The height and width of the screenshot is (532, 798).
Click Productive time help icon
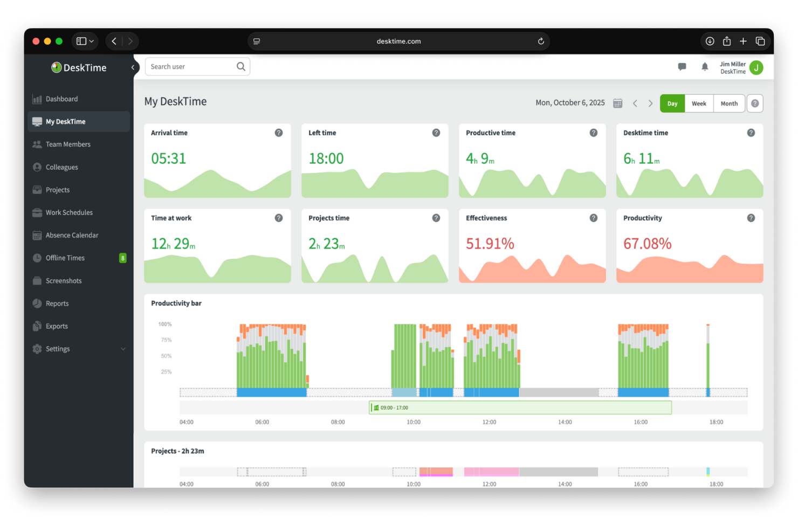[x=594, y=133]
